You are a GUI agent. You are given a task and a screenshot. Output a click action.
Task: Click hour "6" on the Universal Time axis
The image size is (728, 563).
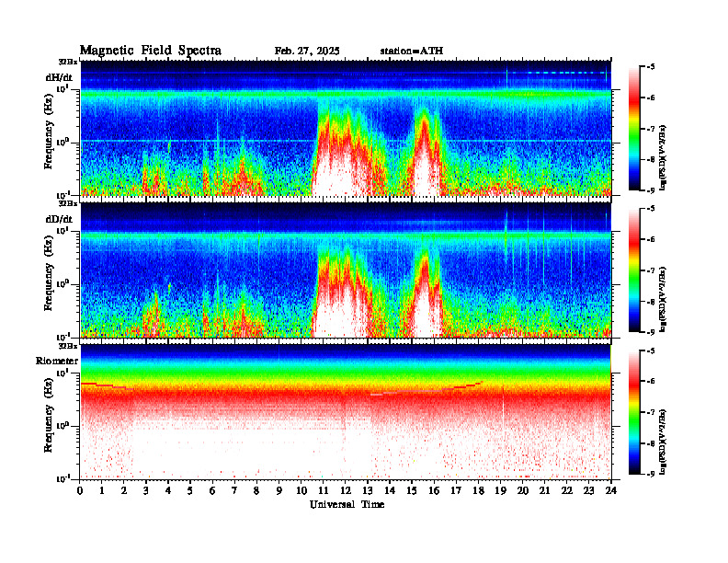point(212,490)
